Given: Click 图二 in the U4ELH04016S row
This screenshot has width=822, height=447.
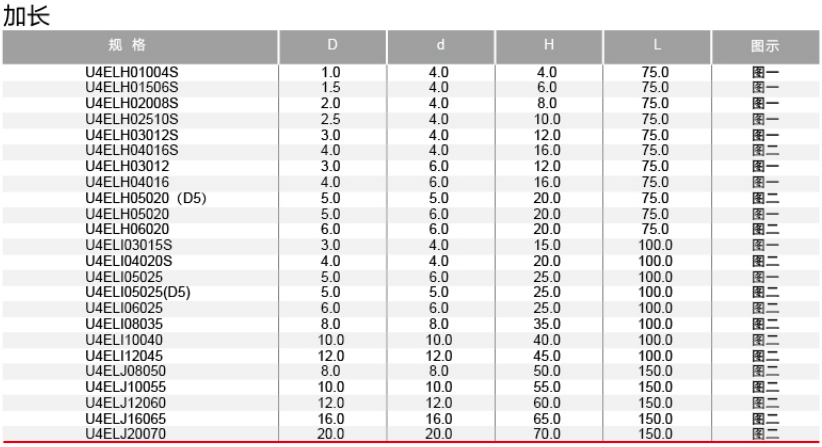Looking at the screenshot, I should pyautogui.click(x=765, y=150).
